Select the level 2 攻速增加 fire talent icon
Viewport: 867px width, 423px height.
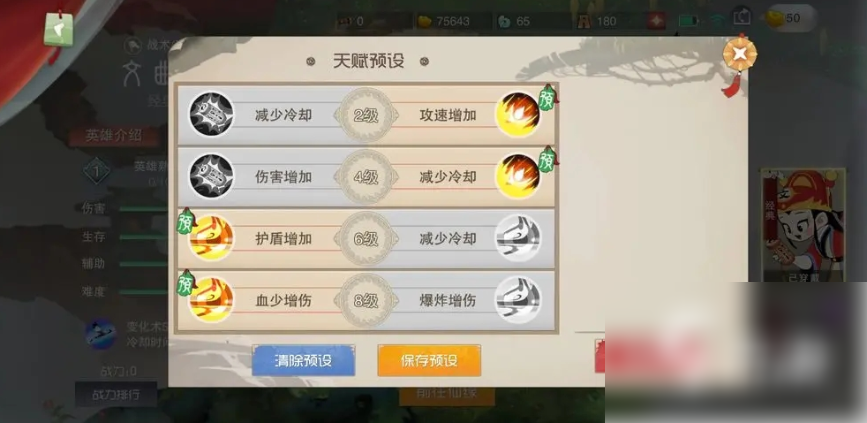(x=518, y=114)
